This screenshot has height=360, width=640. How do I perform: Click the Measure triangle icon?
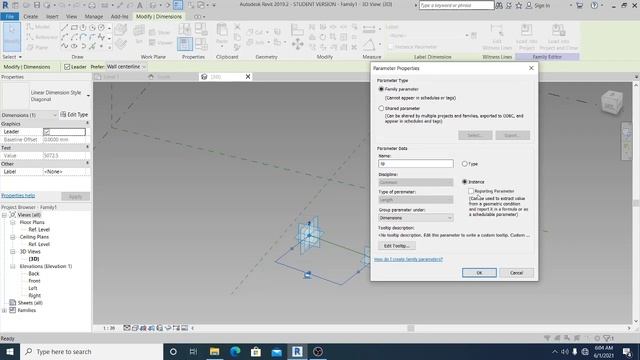(369, 44)
